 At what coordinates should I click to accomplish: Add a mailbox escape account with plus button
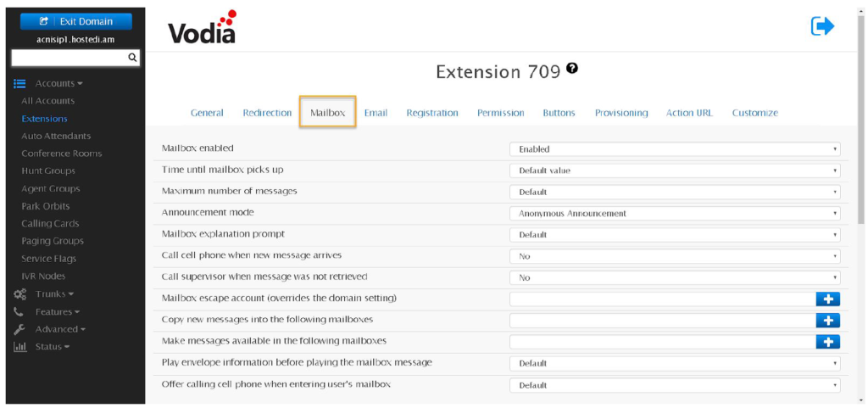click(827, 299)
